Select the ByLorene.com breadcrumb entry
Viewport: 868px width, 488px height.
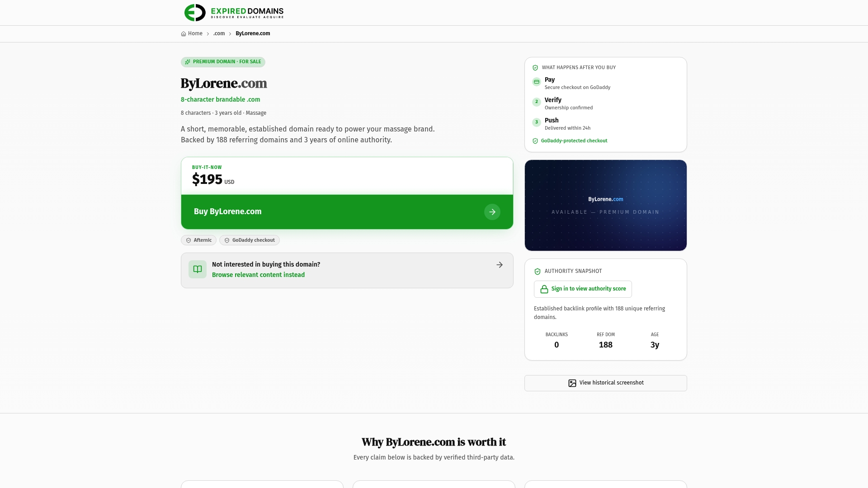pos(253,33)
